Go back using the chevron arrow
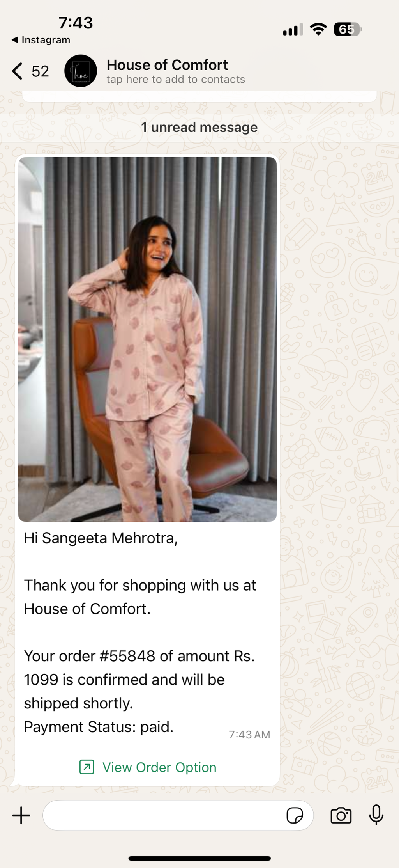This screenshot has height=868, width=399. click(x=17, y=71)
